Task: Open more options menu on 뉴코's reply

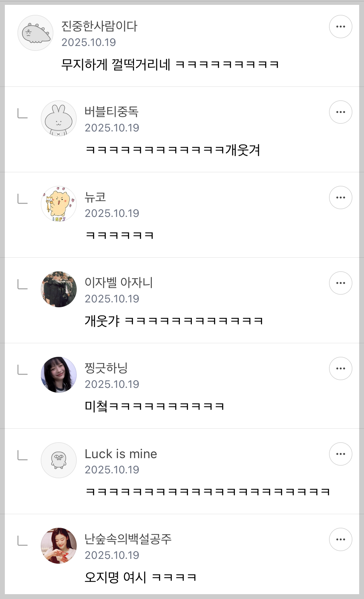Action: (340, 198)
